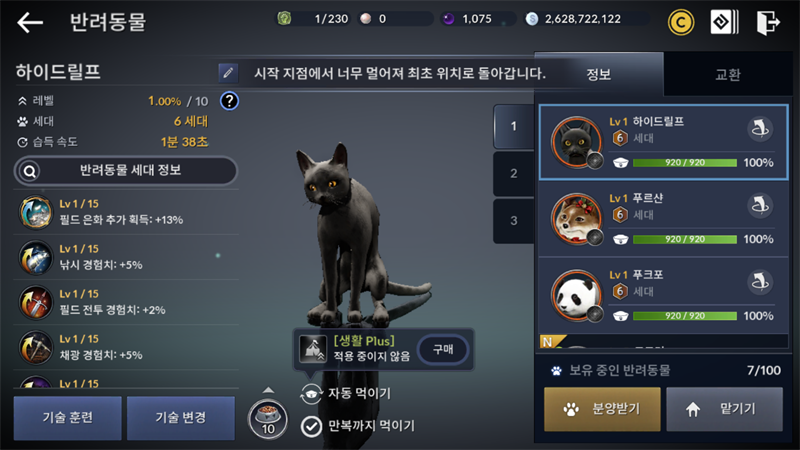
Task: Switch to the 정보 tab
Action: 599,74
